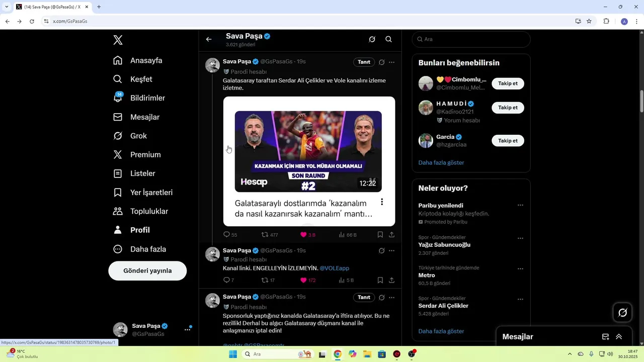Repost the post with 477 reposts
The image size is (644, 362).
pos(270,235)
